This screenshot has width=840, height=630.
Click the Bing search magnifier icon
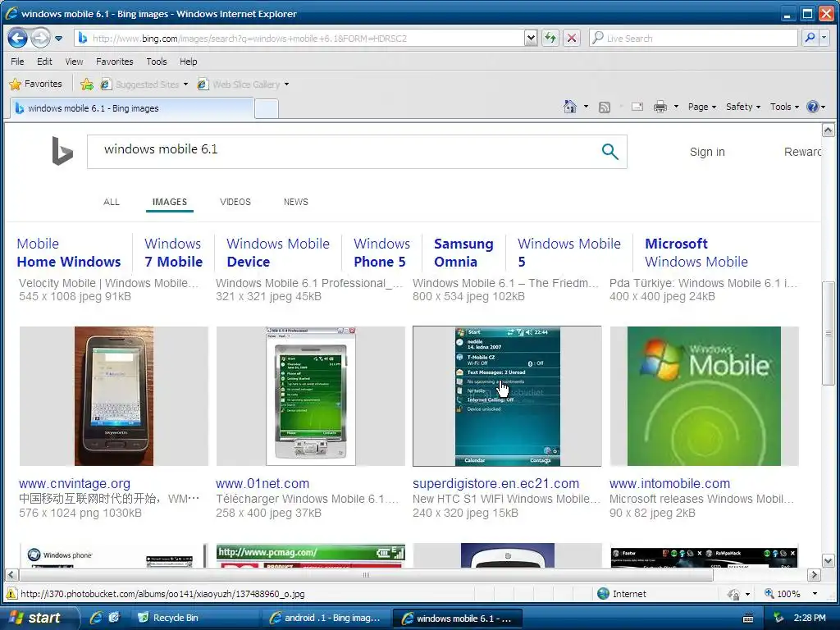pyautogui.click(x=609, y=152)
